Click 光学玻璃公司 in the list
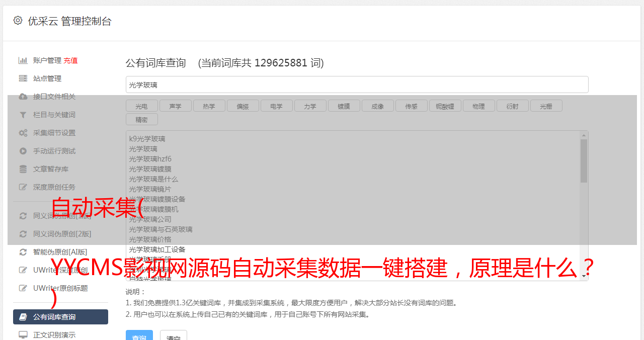 click(x=150, y=219)
